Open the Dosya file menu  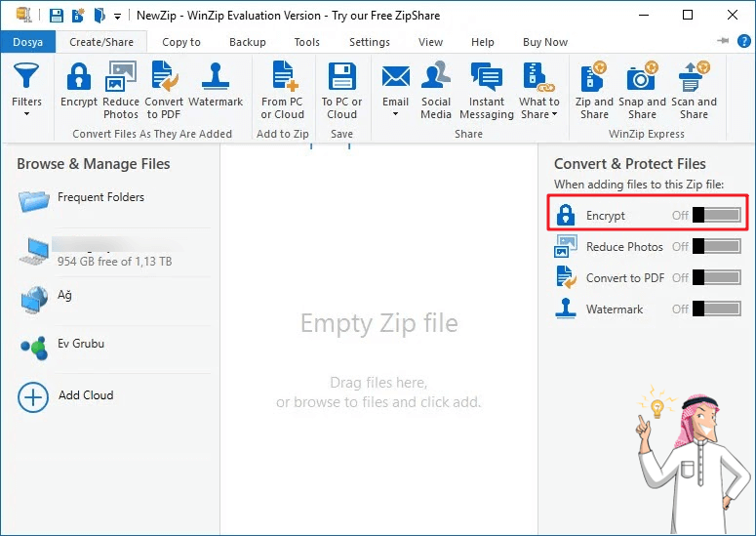[x=28, y=42]
